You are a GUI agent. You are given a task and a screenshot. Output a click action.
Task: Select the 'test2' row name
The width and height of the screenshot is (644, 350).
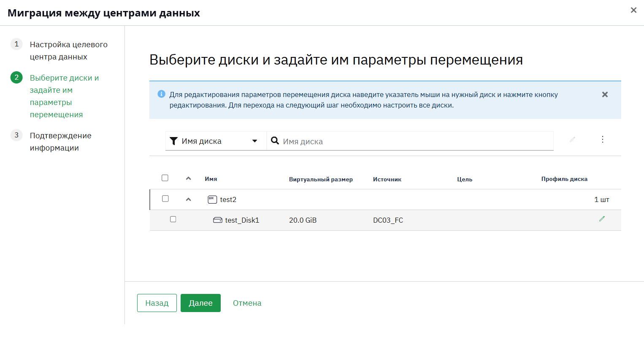click(x=228, y=199)
